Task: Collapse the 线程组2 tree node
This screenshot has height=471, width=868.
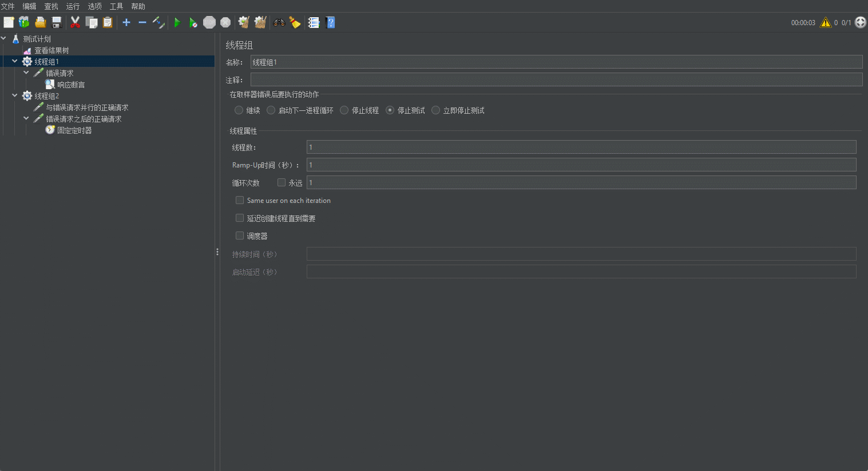Action: (x=15, y=95)
